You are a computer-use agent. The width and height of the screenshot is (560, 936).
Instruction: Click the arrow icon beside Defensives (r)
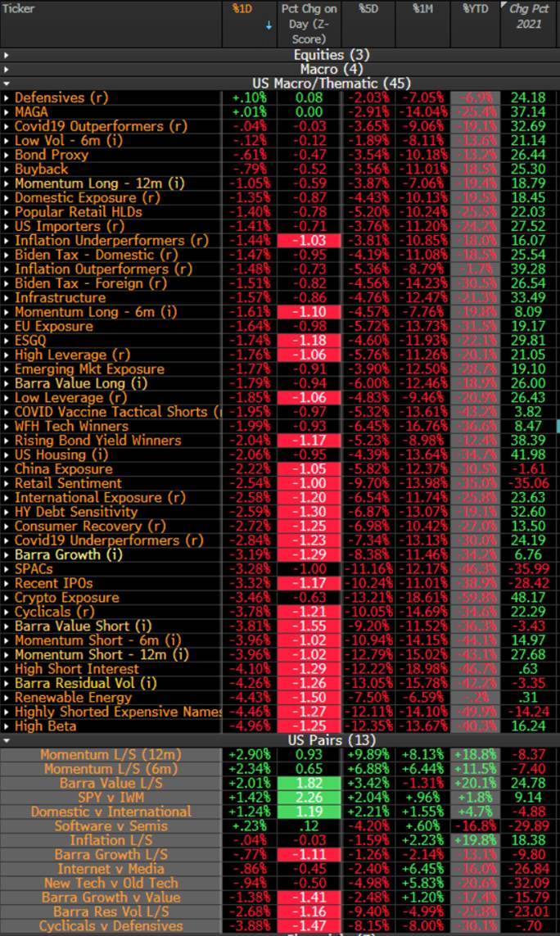[7, 97]
